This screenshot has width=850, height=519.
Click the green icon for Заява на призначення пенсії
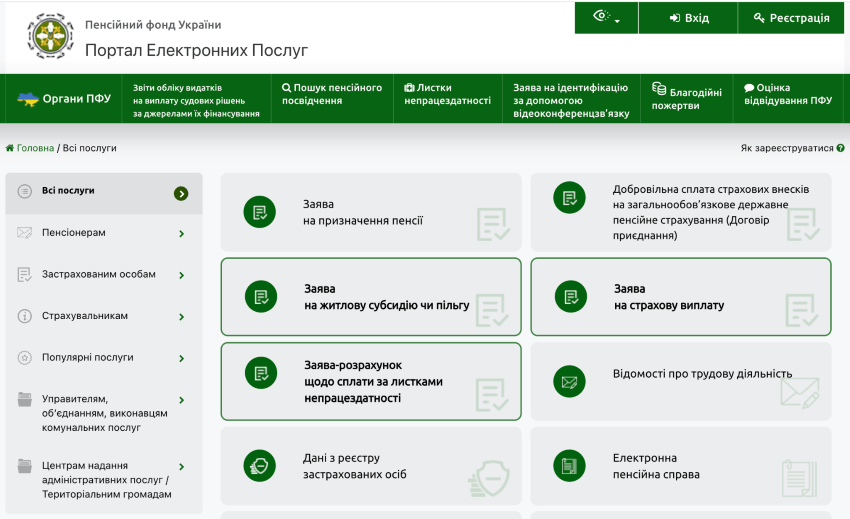pyautogui.click(x=260, y=212)
